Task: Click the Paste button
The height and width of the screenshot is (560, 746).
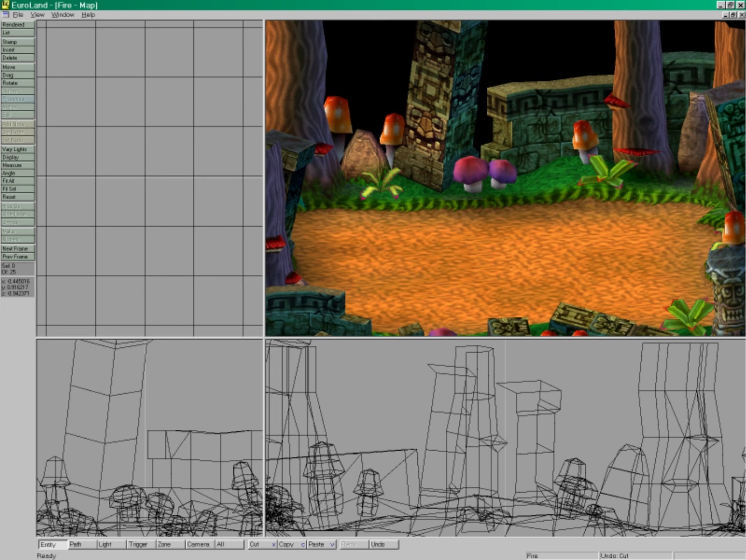Action: [321, 544]
